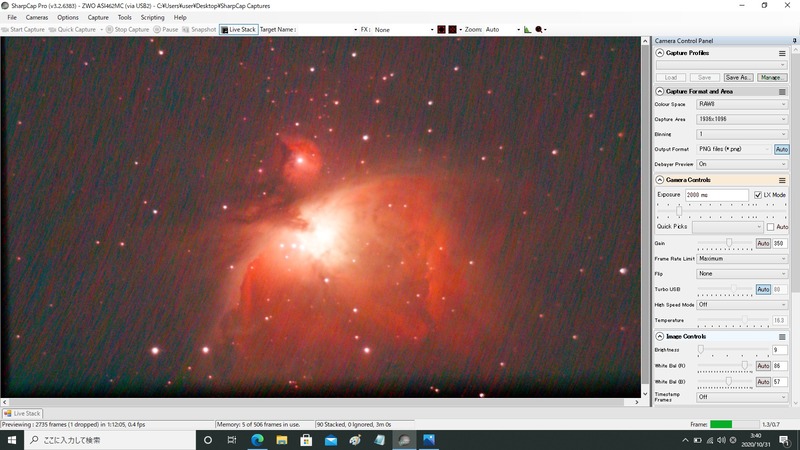Open the Debayer Preview dropdown
Screen dimensions: 800x450
click(x=742, y=164)
